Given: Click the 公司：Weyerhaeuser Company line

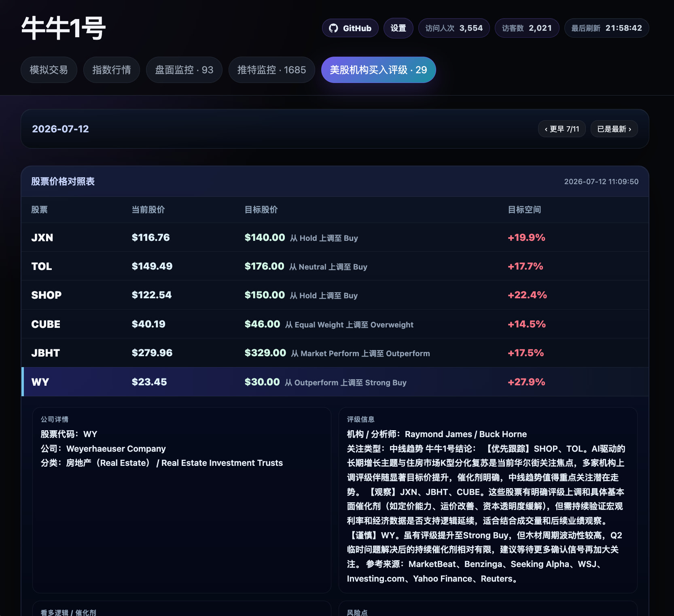Looking at the screenshot, I should 103,448.
